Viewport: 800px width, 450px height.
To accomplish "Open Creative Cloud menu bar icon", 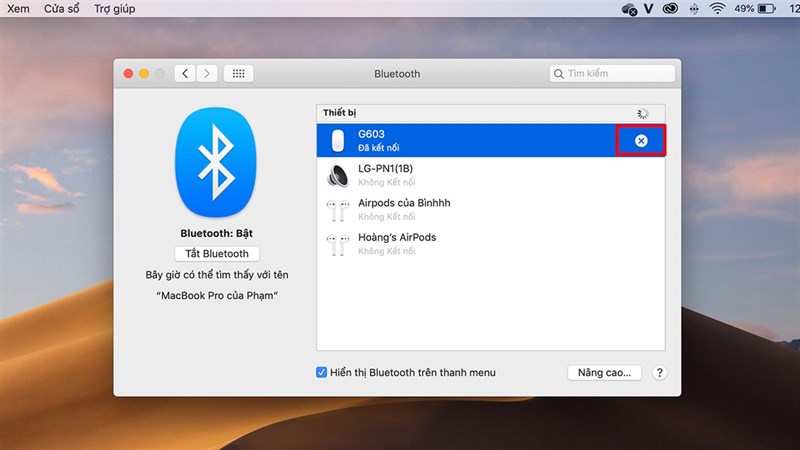I will point(670,9).
